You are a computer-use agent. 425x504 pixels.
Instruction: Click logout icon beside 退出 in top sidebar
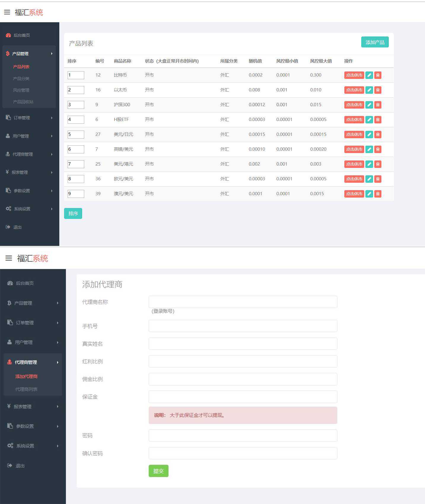tap(8, 227)
